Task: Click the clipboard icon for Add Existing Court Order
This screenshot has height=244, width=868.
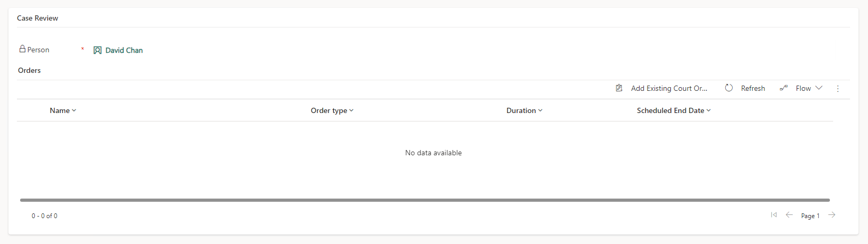Action: pos(619,88)
